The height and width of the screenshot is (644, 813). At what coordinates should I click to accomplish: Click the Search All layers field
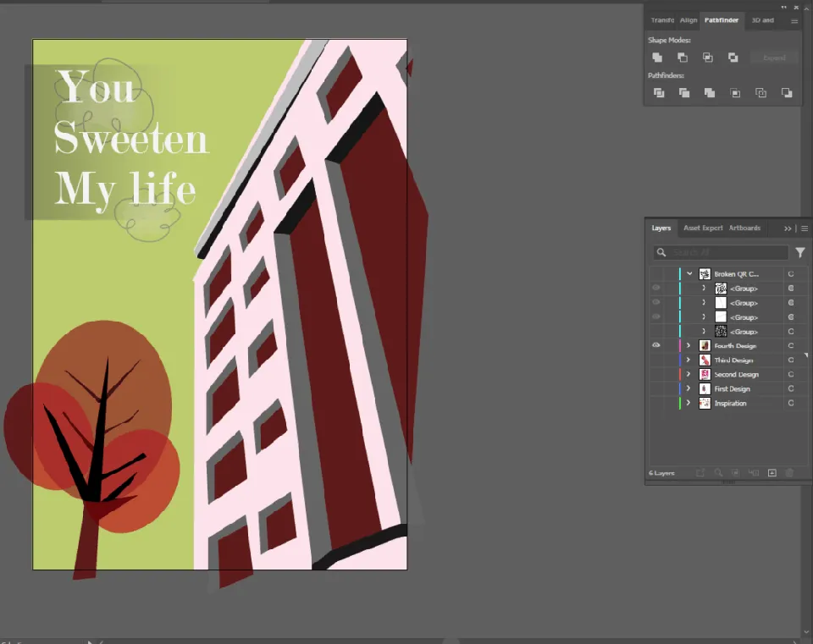coord(721,252)
